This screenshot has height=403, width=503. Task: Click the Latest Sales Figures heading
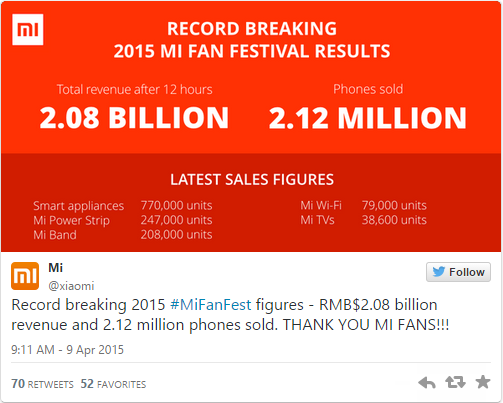[x=252, y=179]
